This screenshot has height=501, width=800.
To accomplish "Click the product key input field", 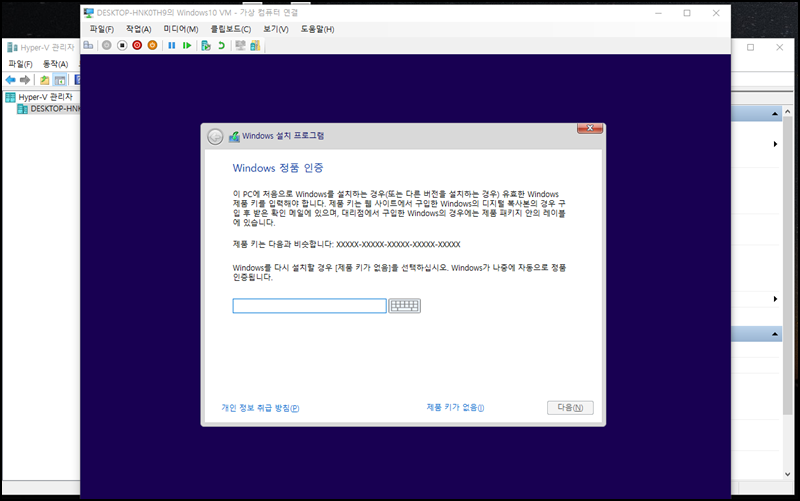I will 309,306.
